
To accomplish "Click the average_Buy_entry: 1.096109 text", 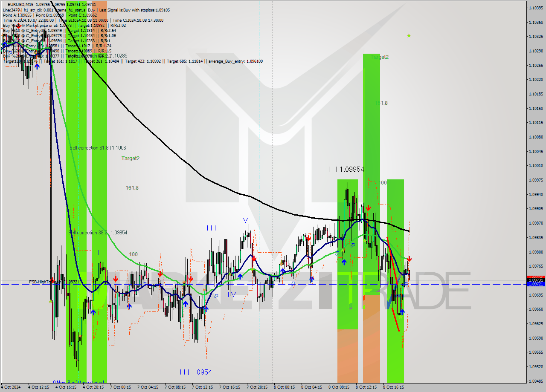I will tap(235, 61).
